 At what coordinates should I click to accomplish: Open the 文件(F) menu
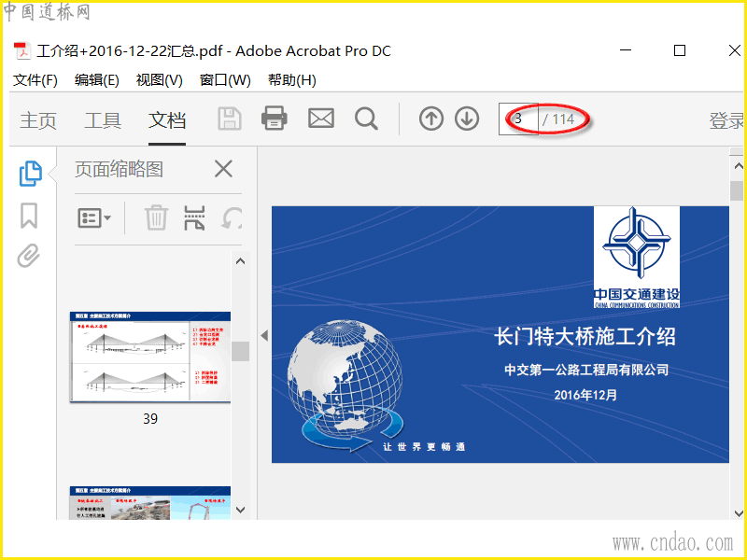(35, 80)
